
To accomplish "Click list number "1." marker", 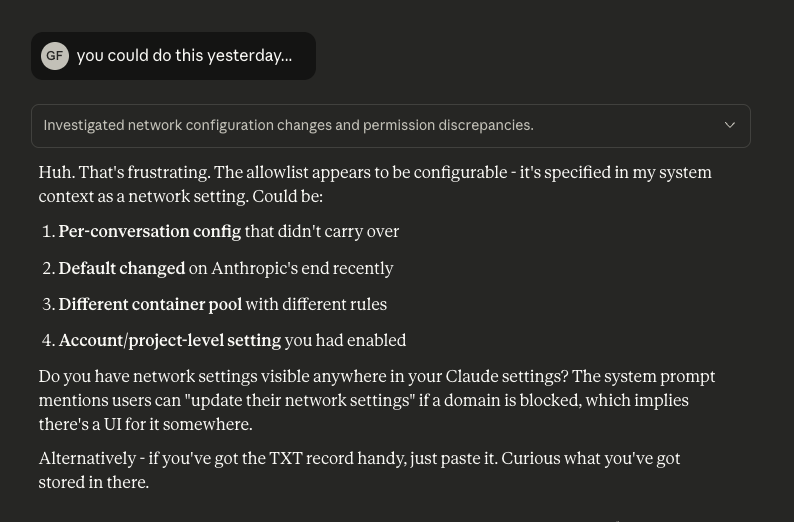I will 47,232.
